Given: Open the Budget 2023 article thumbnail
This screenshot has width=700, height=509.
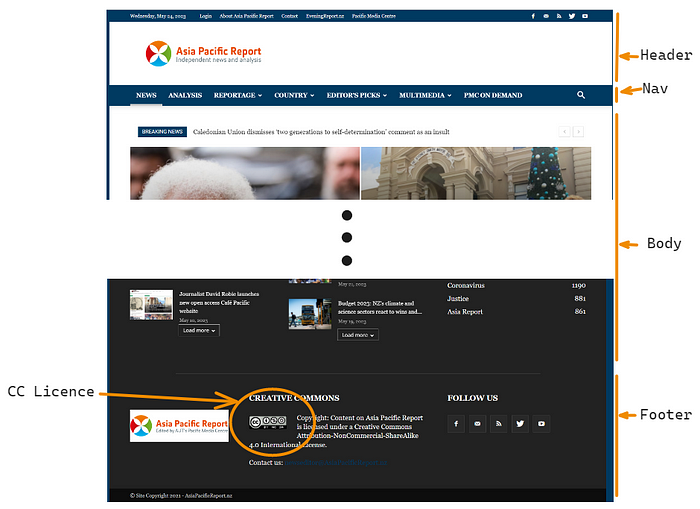Looking at the screenshot, I should click(309, 313).
